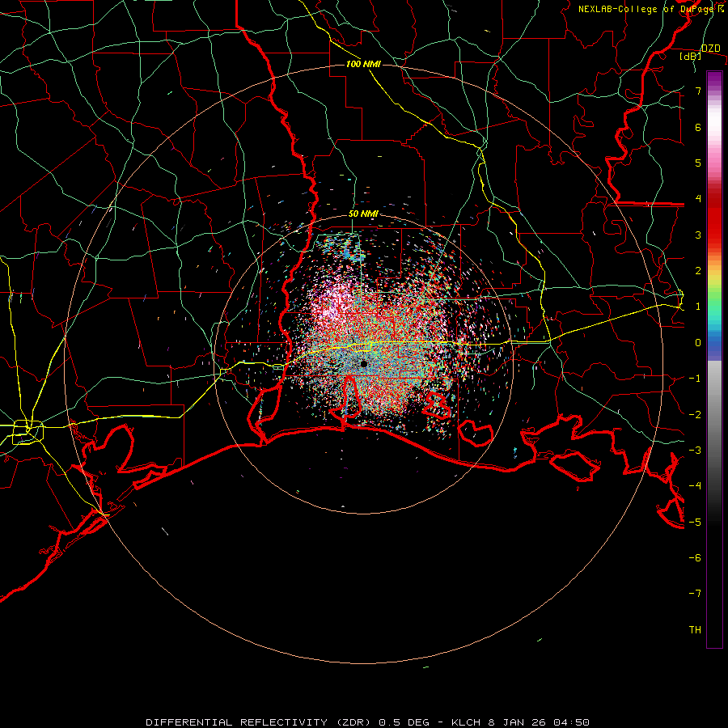Click the -1 value on the color scale

click(x=695, y=379)
